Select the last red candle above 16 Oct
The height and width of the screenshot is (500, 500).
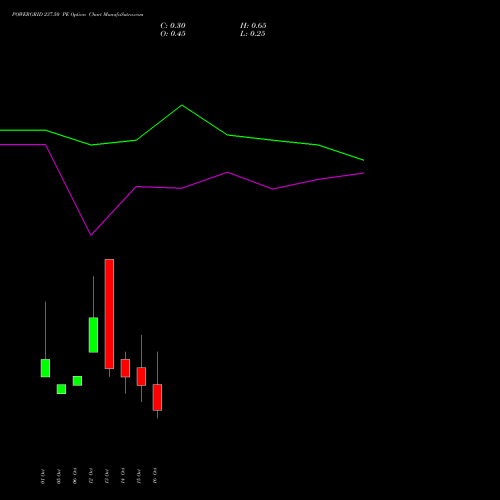tap(157, 397)
